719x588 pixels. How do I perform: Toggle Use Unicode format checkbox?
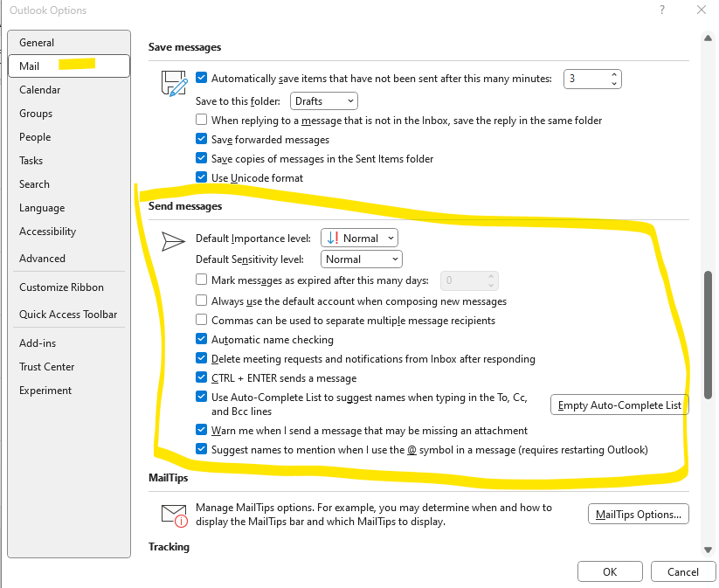point(201,177)
